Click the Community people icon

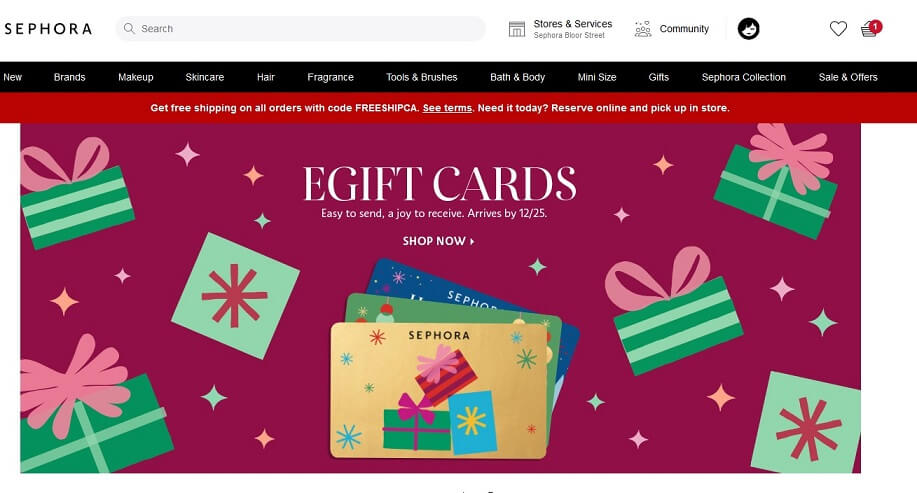click(643, 29)
